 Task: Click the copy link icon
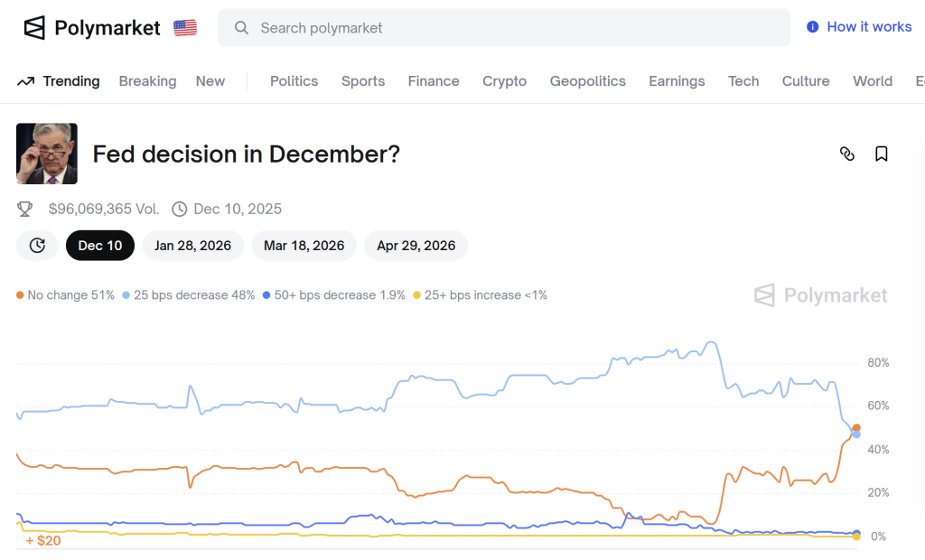(x=846, y=154)
